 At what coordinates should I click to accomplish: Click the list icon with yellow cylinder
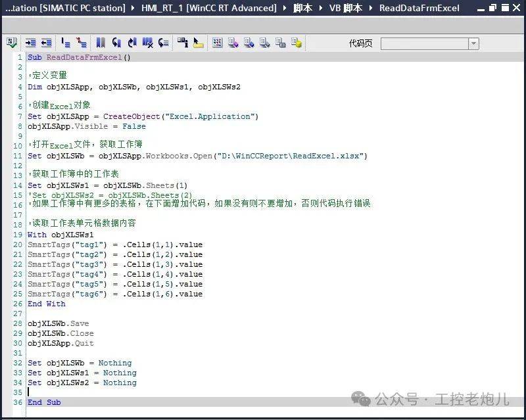297,43
